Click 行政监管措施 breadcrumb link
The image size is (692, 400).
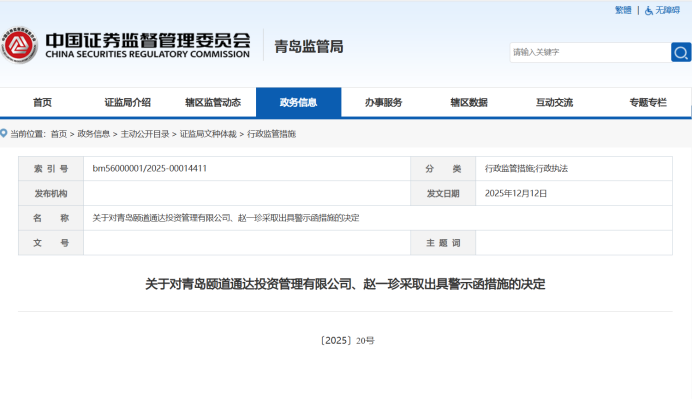pos(271,134)
